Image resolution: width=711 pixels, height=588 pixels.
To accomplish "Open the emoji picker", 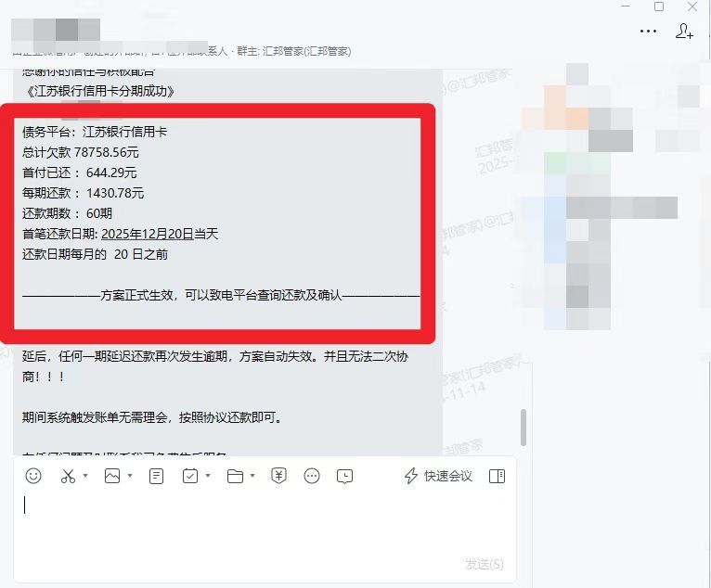I will (x=33, y=476).
